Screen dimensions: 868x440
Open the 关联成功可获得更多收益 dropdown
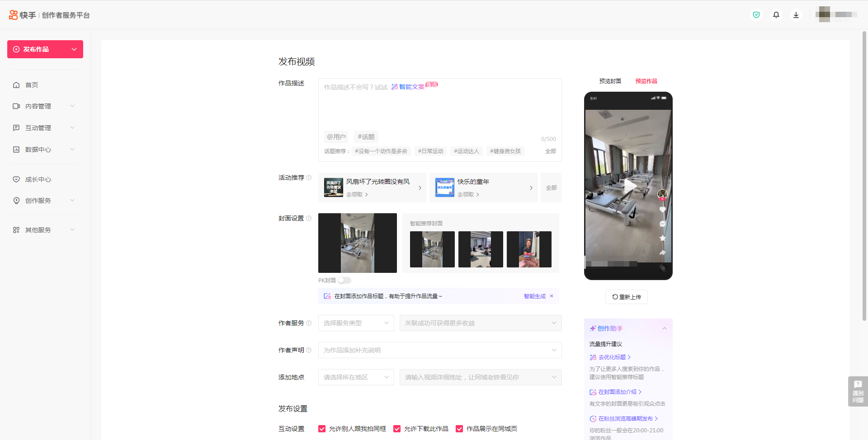pos(481,323)
